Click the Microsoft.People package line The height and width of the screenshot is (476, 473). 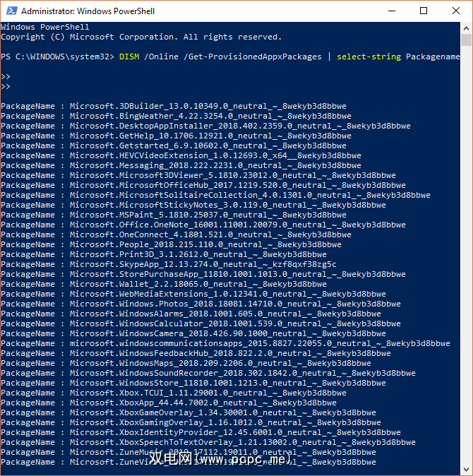click(171, 244)
